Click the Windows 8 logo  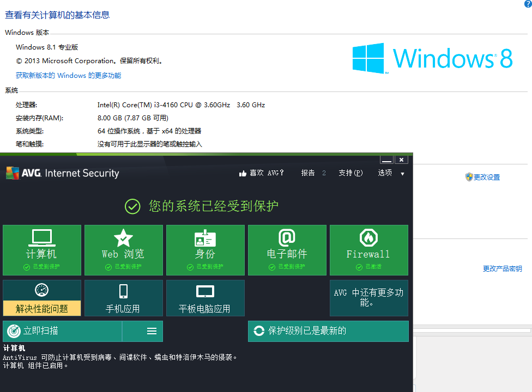coord(433,58)
